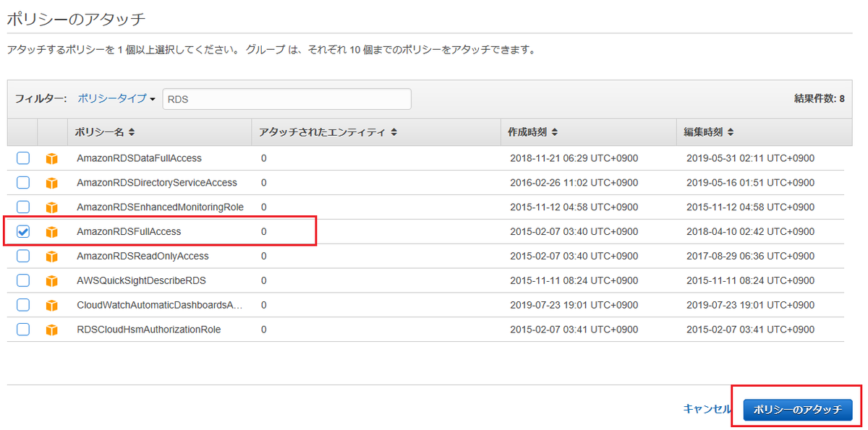The height and width of the screenshot is (430, 868).
Task: Uncheck the AmazonRDSFullAccess checkbox
Action: pos(23,232)
